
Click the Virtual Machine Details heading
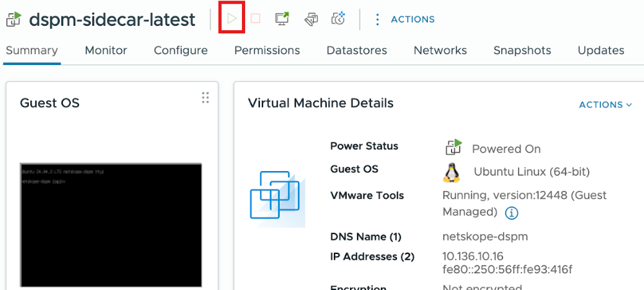point(321,103)
